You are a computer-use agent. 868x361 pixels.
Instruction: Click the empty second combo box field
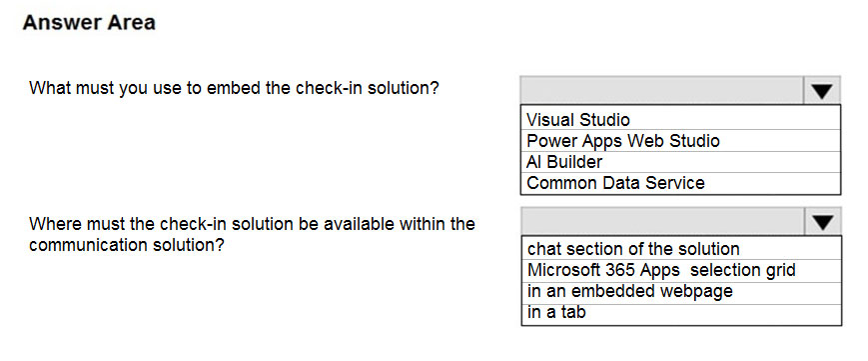(662, 222)
